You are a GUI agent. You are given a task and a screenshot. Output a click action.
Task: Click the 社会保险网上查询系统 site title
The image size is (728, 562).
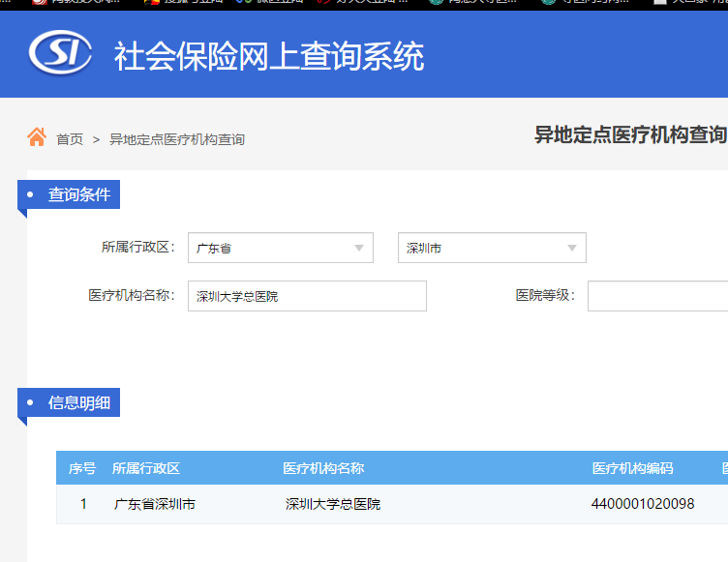269,56
